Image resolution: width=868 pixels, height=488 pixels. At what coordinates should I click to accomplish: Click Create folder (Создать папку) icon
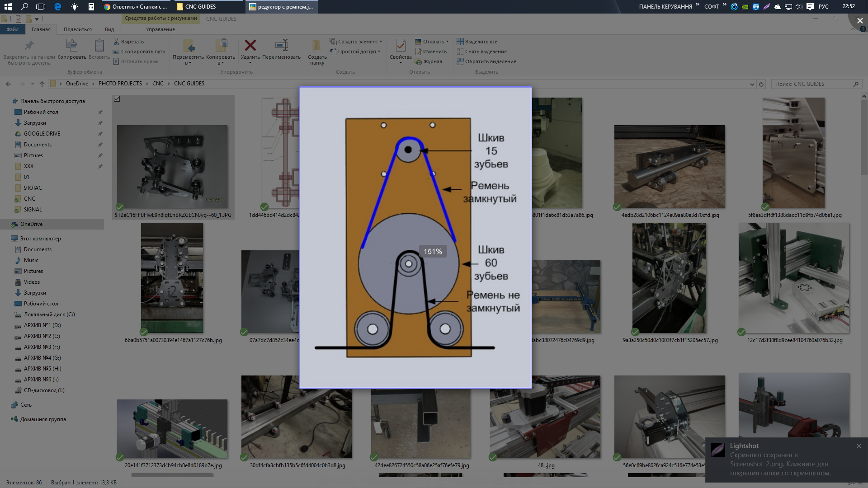tap(316, 46)
